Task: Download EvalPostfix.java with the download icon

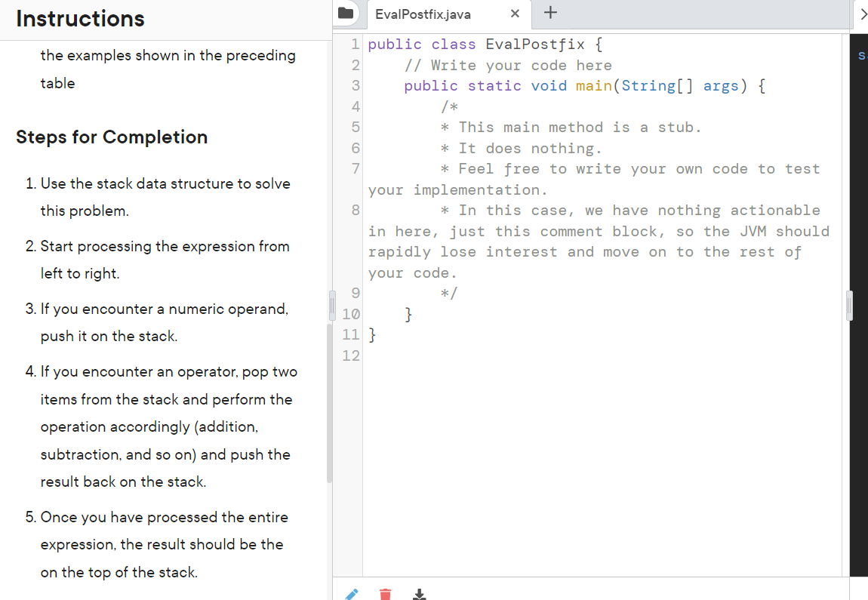Action: pos(420,595)
